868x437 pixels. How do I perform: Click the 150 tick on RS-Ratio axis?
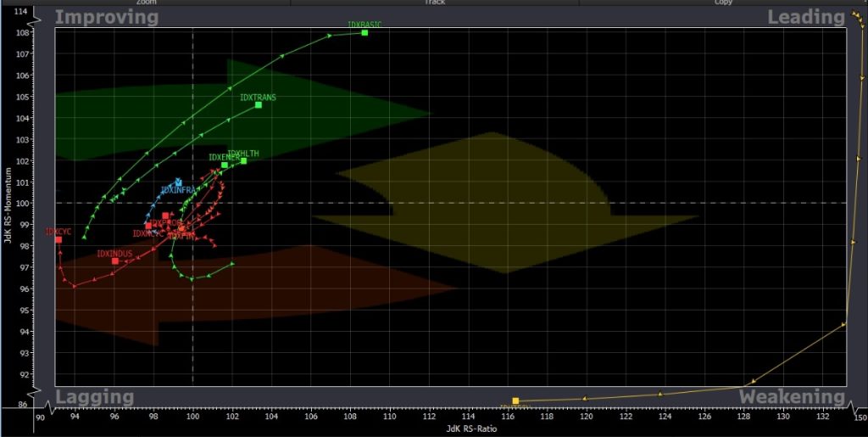point(861,417)
